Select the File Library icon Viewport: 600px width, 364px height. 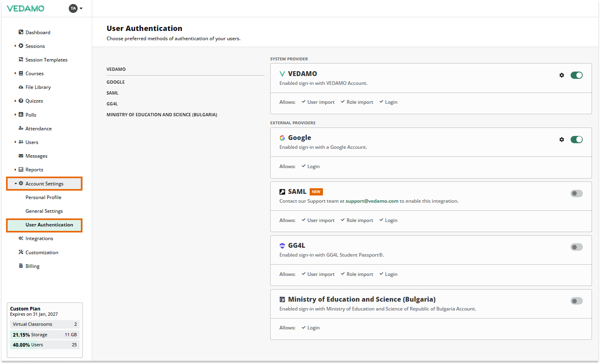click(x=21, y=87)
